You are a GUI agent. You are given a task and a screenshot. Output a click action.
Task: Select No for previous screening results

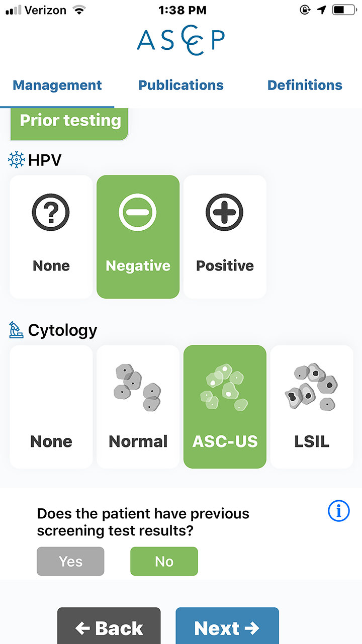[164, 561]
